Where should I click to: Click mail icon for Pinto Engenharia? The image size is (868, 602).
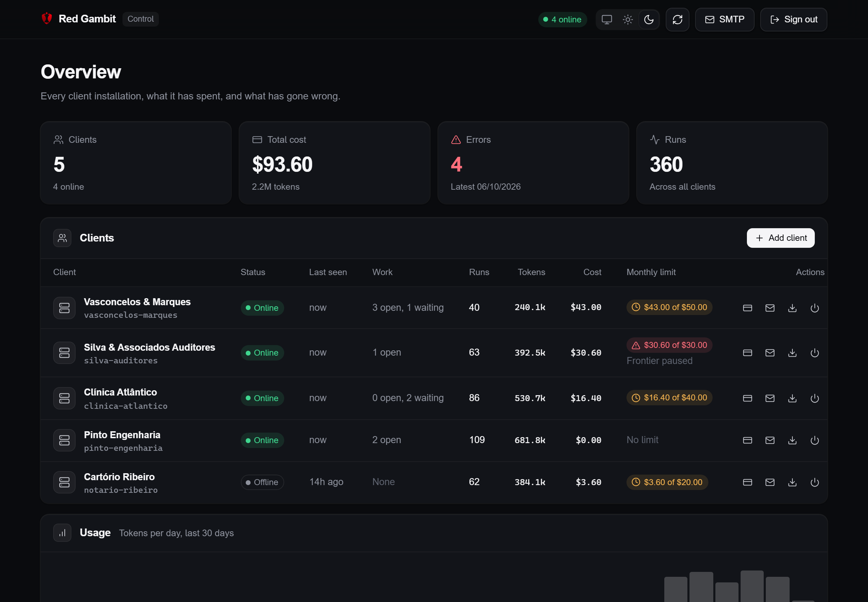click(770, 440)
